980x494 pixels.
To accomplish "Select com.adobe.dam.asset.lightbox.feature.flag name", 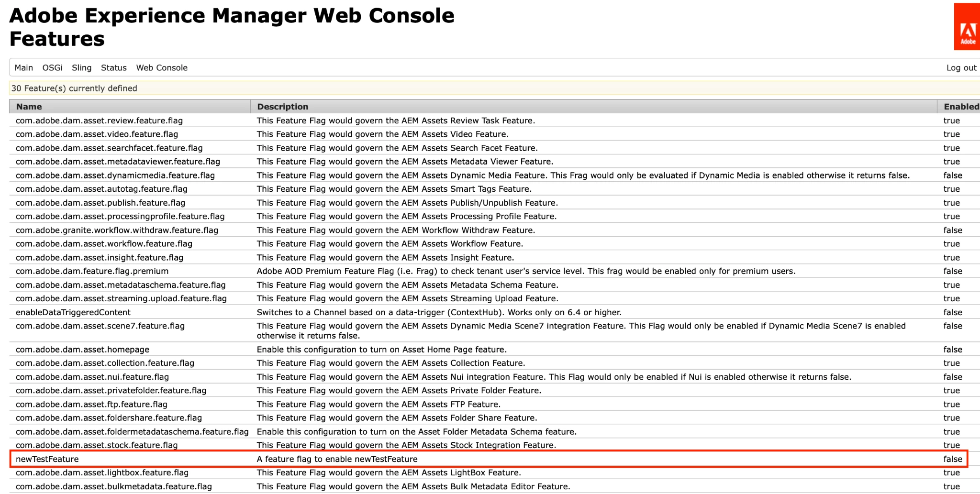I will 102,473.
